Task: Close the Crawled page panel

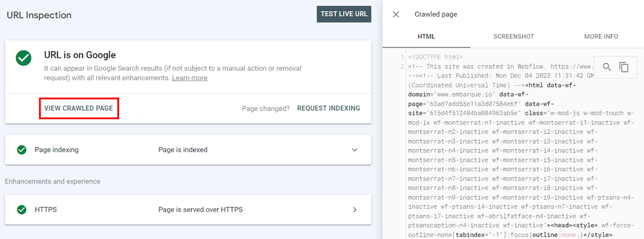Action: [396, 14]
